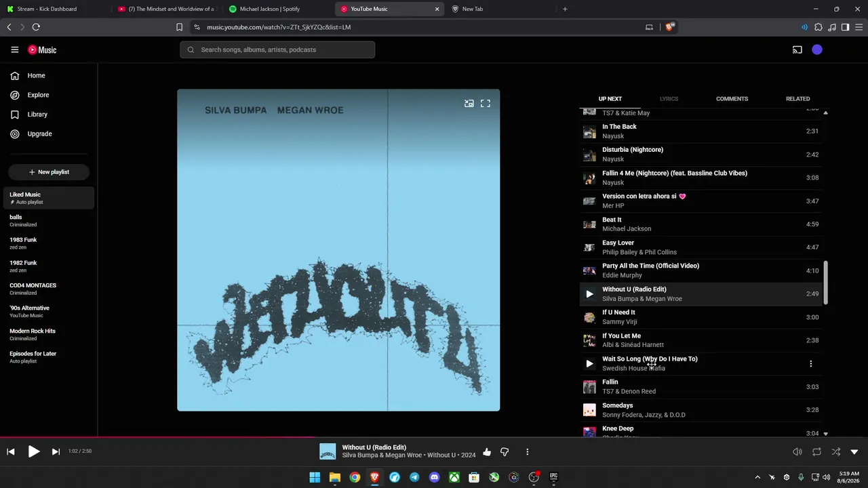The height and width of the screenshot is (488, 868).
Task: Open the Liked Music auto playlist
Action: pyautogui.click(x=49, y=198)
